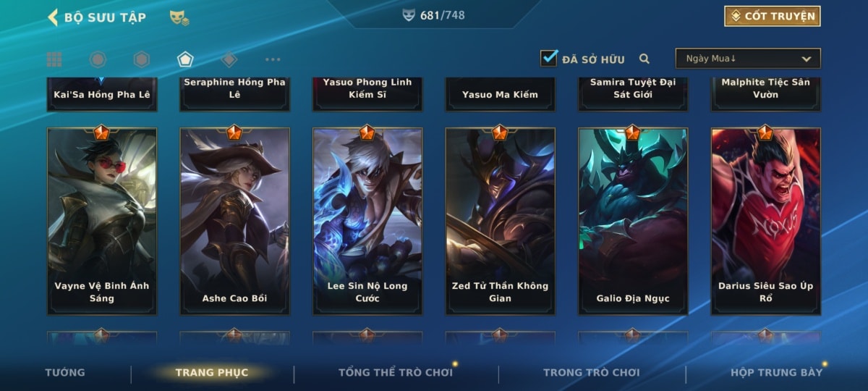
Task: Switch to the Tướng tab
Action: pyautogui.click(x=65, y=372)
